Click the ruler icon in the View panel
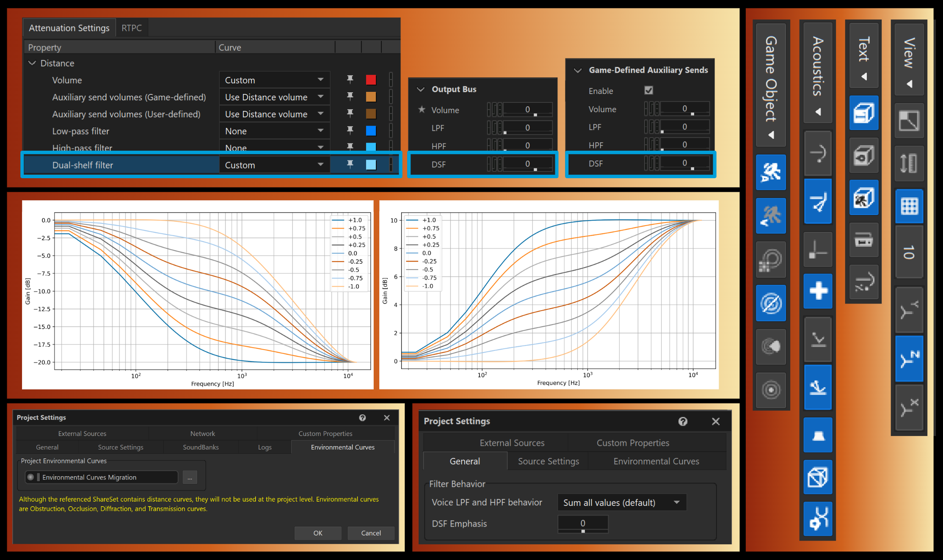 pyautogui.click(x=909, y=163)
